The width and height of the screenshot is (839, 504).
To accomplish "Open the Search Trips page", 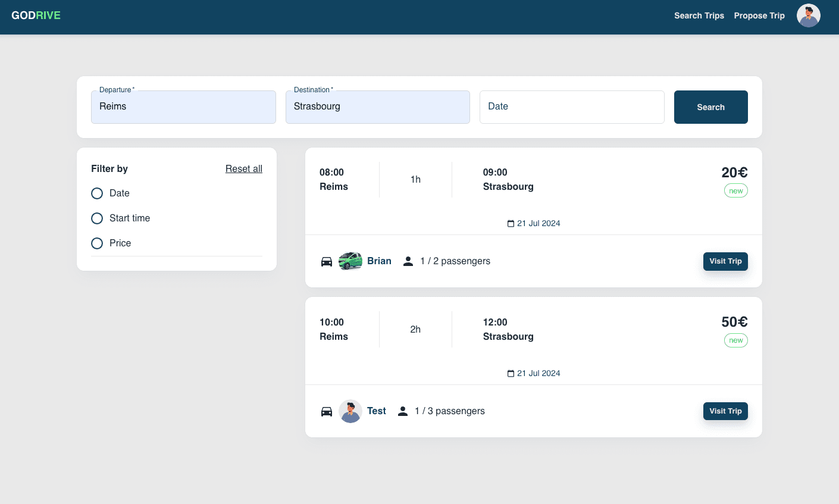I will 699,15.
